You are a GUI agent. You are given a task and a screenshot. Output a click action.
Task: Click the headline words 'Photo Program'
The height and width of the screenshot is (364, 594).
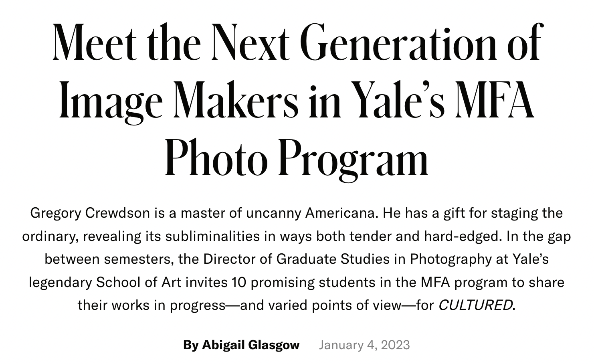(x=297, y=158)
